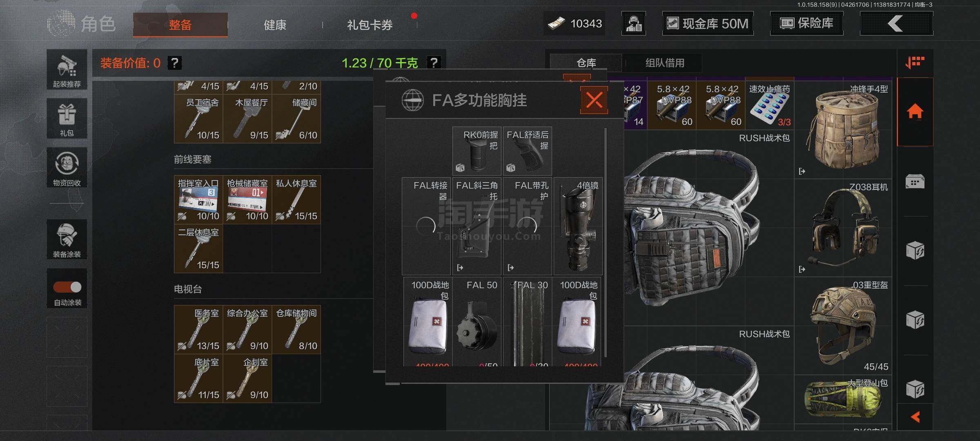The height and width of the screenshot is (441, 980).
Task: Go back using the top-right arrow button
Action: tap(896, 23)
